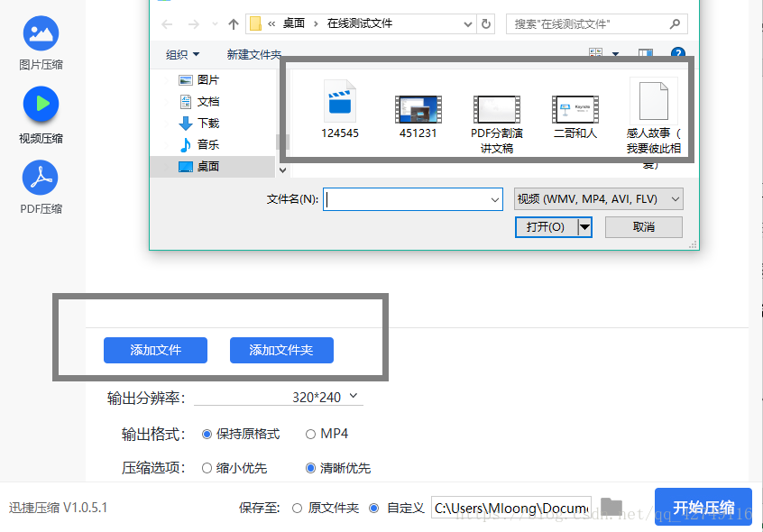763x532 pixels.
Task: Open the 图片压缩 image compression tool
Action: pos(41,43)
